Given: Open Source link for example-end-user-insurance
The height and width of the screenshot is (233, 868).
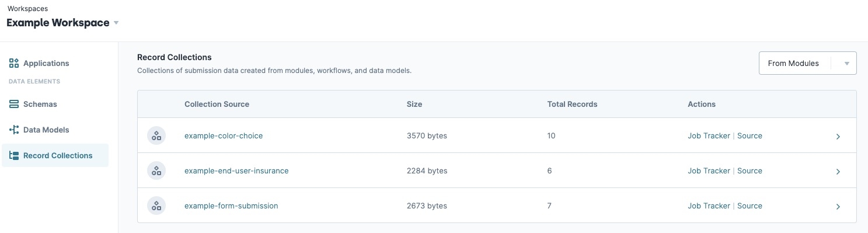Looking at the screenshot, I should [750, 171].
